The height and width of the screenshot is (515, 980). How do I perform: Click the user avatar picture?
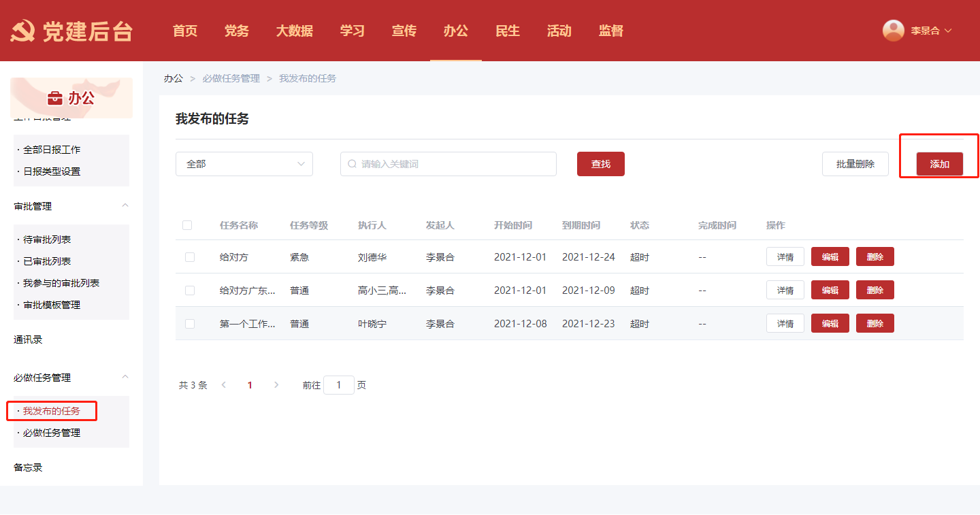click(893, 31)
